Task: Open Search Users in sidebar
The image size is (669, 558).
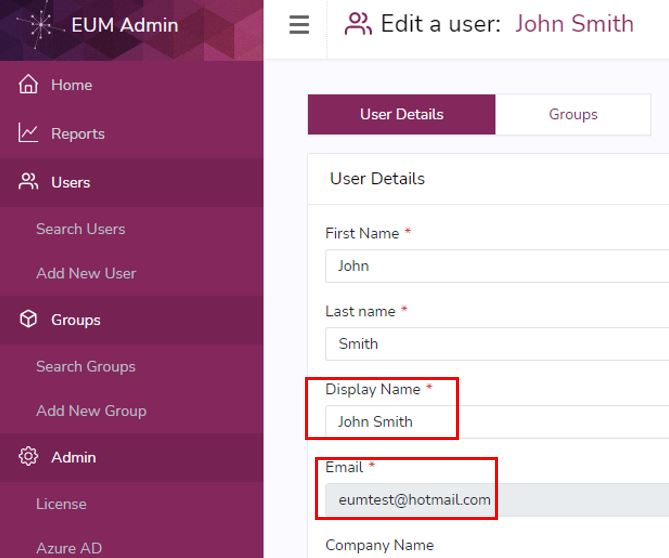Action: click(x=81, y=229)
